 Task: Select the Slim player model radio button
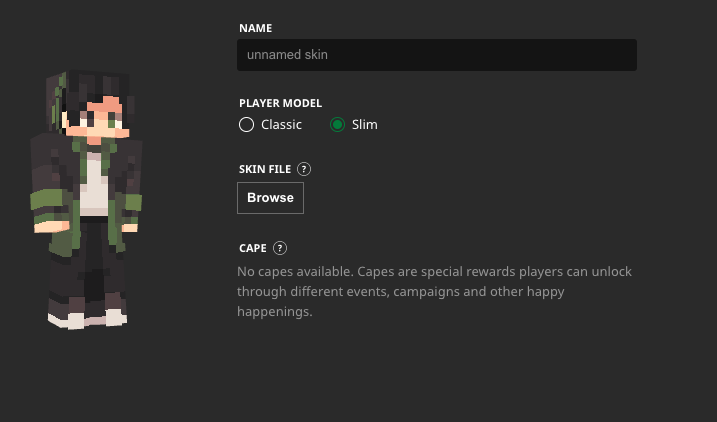tap(337, 125)
